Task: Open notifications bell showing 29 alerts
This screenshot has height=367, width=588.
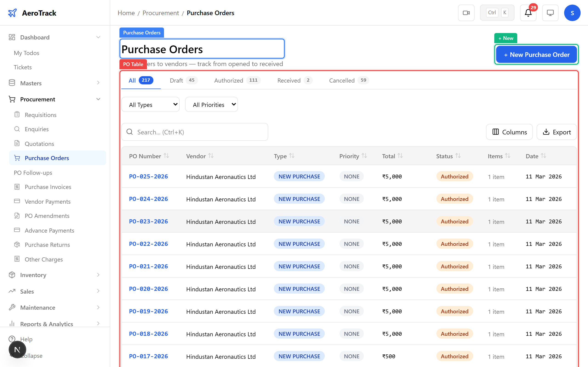Action: click(x=528, y=13)
